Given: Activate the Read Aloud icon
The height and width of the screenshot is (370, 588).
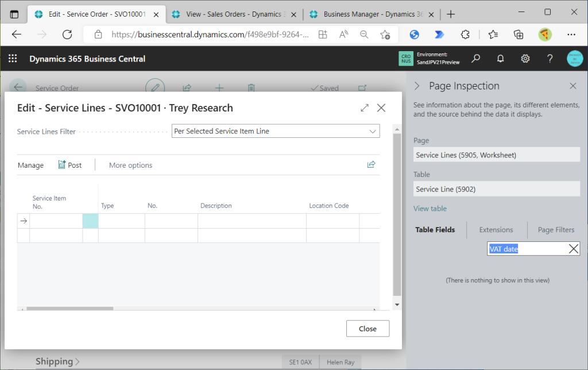Looking at the screenshot, I should click(343, 34).
